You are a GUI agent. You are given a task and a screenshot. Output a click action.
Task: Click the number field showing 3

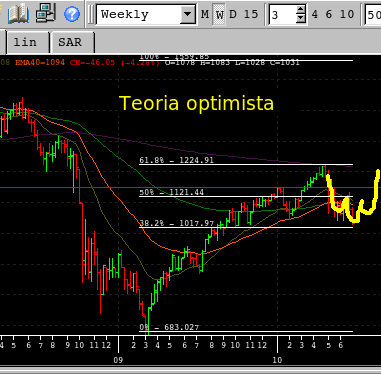283,14
